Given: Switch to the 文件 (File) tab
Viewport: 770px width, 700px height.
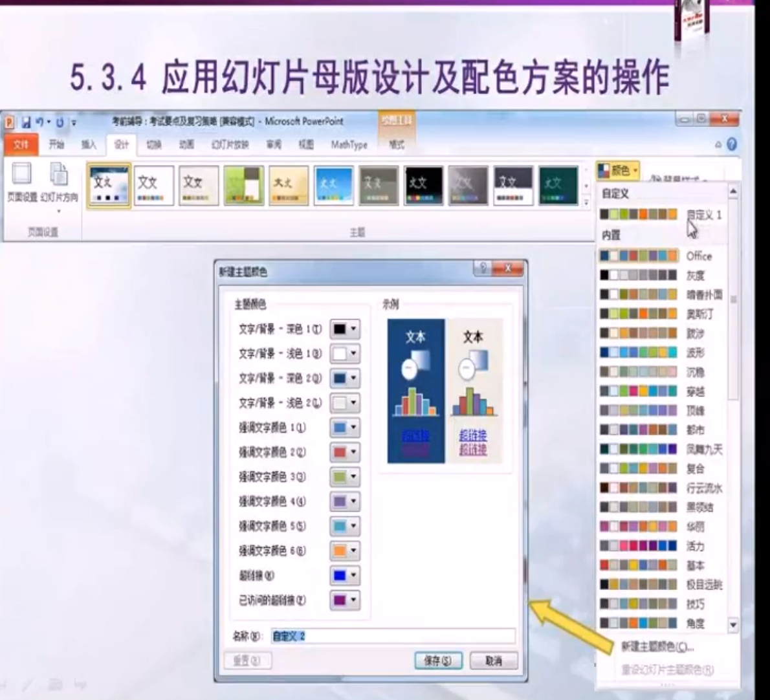Looking at the screenshot, I should (x=21, y=144).
